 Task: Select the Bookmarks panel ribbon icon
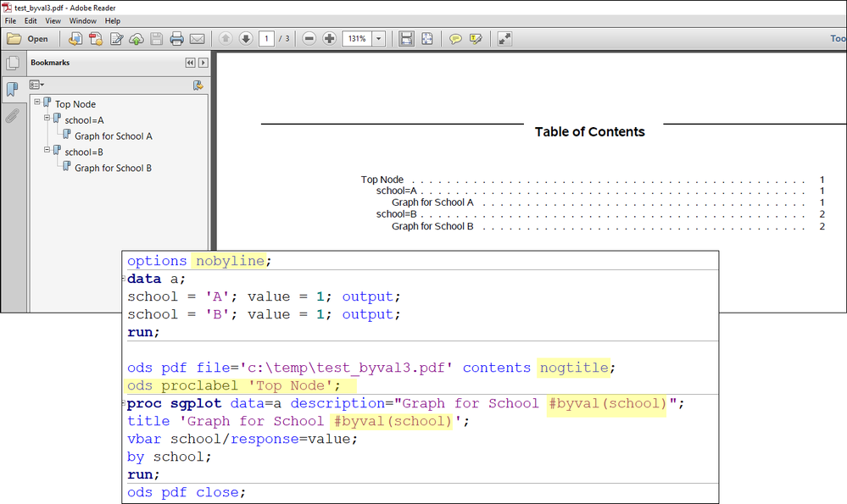(13, 89)
